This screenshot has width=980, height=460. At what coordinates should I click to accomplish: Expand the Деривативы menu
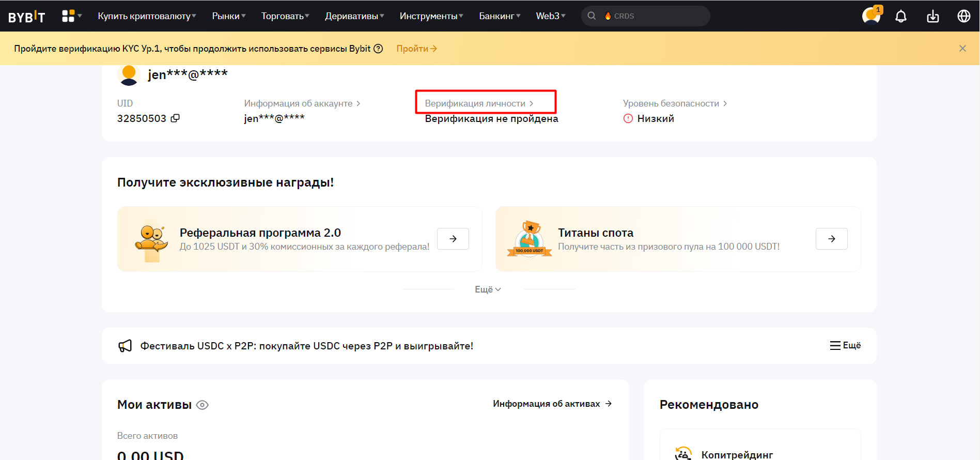pos(354,16)
